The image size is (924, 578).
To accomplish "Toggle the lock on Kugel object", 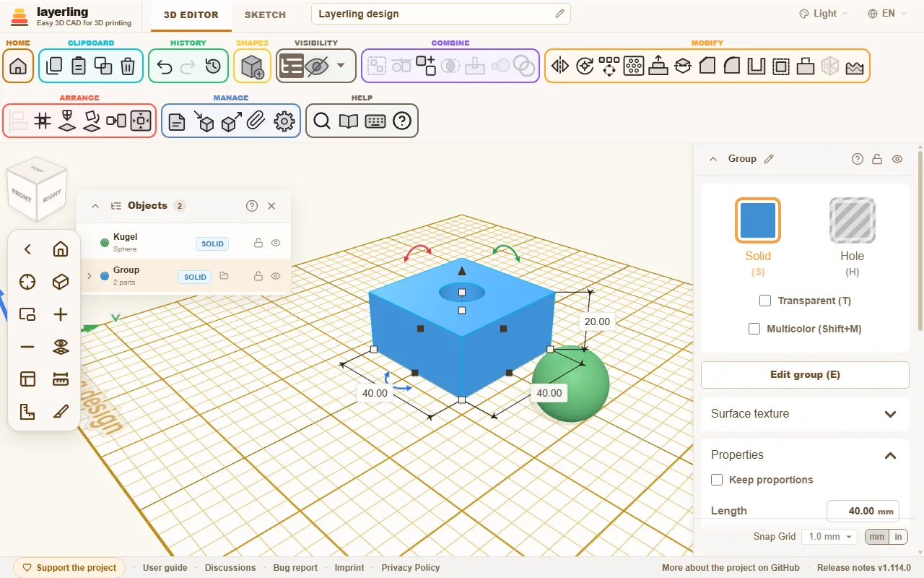I will coord(258,243).
